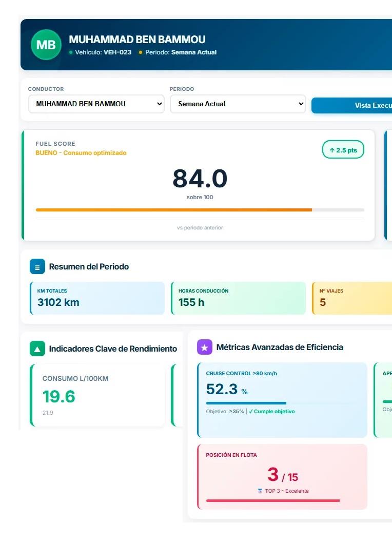Viewport: 392px width, 541px height.
Task: Click the arrow of the Conductor select
Action: (159, 104)
